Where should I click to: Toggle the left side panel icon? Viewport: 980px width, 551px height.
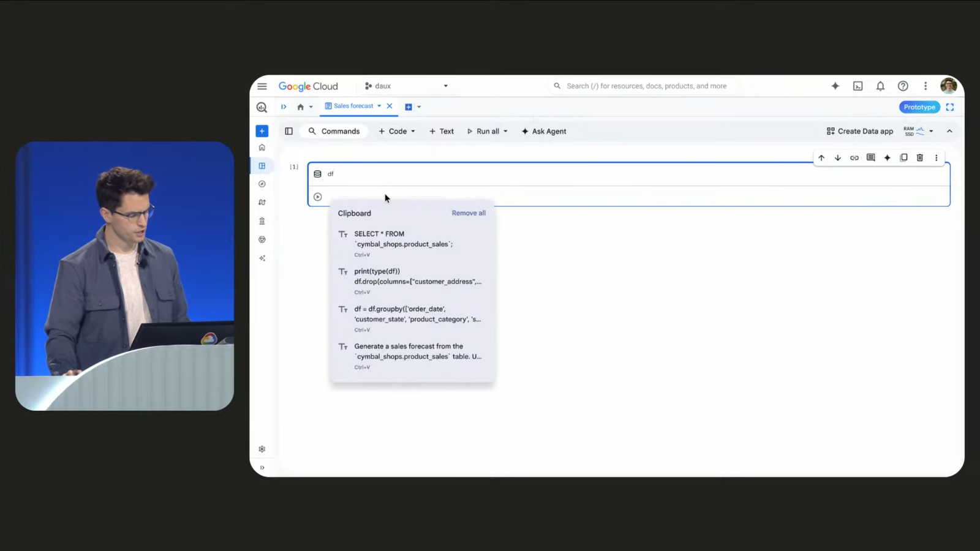point(288,131)
